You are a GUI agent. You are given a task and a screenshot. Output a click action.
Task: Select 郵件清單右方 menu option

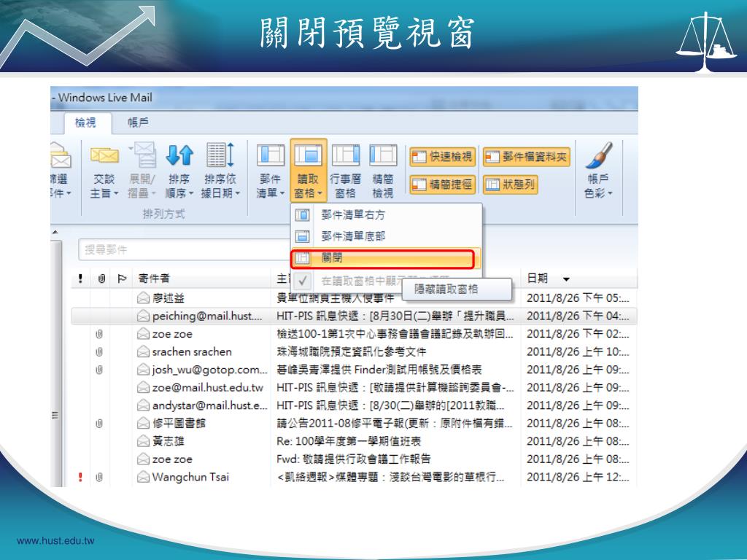point(387,215)
